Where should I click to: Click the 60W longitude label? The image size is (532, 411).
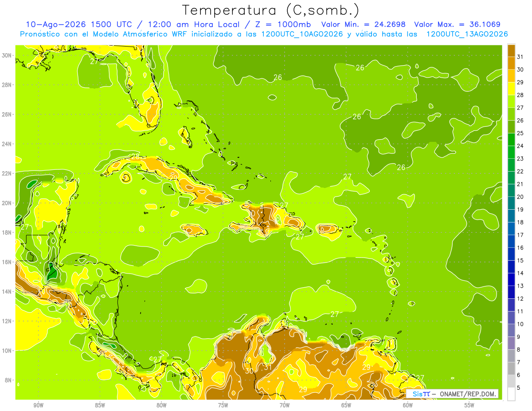coord(408,405)
